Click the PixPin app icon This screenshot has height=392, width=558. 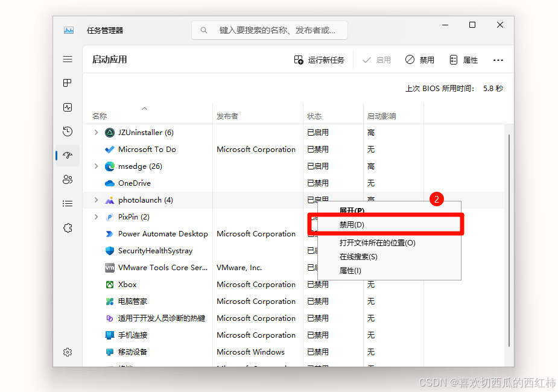click(110, 217)
